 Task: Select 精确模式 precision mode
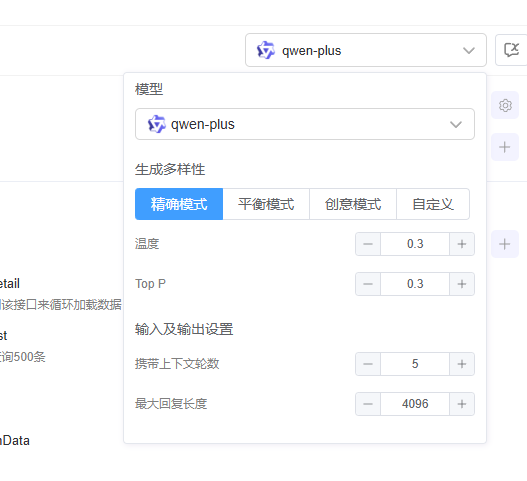pos(179,204)
